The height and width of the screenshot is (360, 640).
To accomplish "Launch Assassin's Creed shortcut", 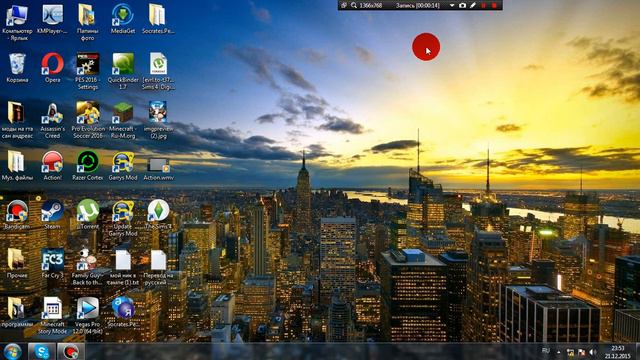I will click(53, 113).
